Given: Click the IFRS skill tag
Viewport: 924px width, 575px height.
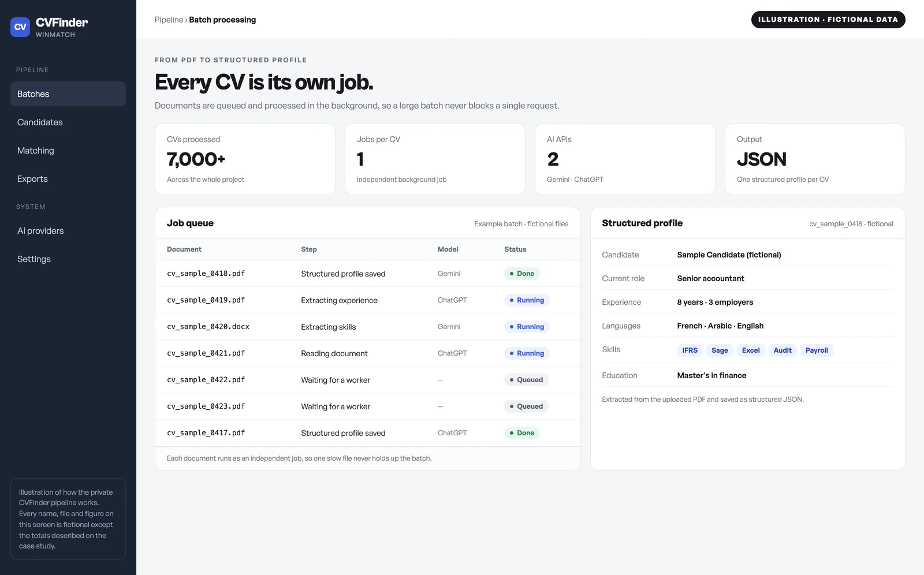Looking at the screenshot, I should click(x=690, y=350).
